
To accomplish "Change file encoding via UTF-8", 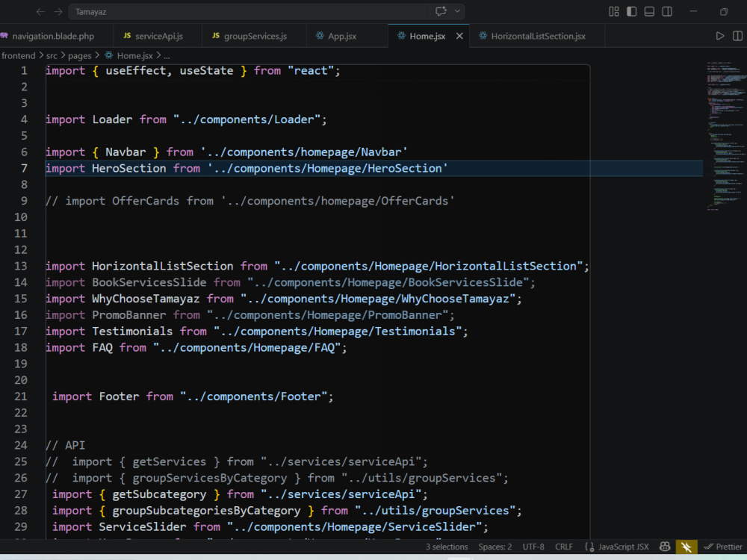I will tap(533, 547).
